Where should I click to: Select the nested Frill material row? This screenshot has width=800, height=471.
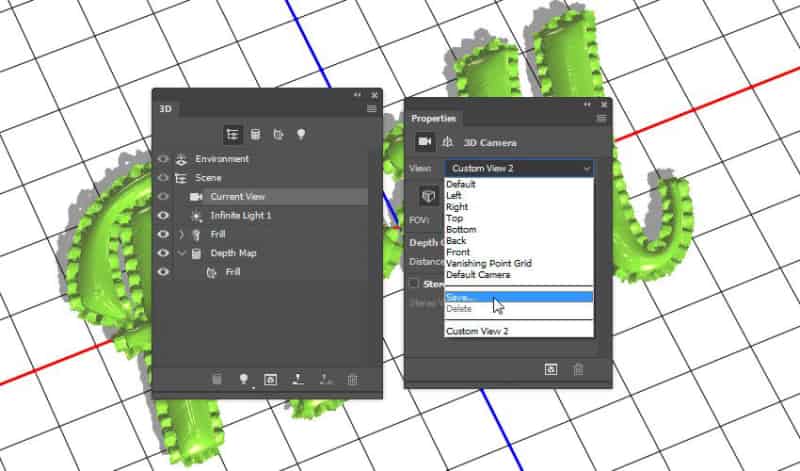(x=260, y=272)
